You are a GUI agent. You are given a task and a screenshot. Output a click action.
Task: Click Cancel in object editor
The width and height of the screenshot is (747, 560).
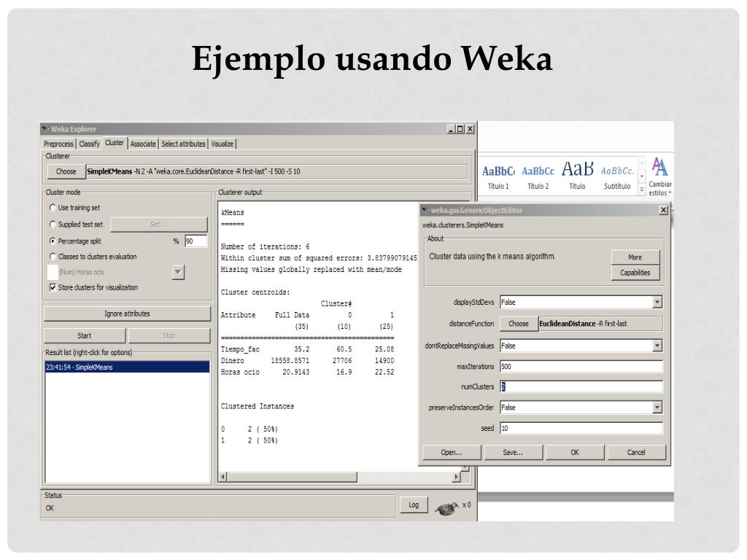pos(636,452)
